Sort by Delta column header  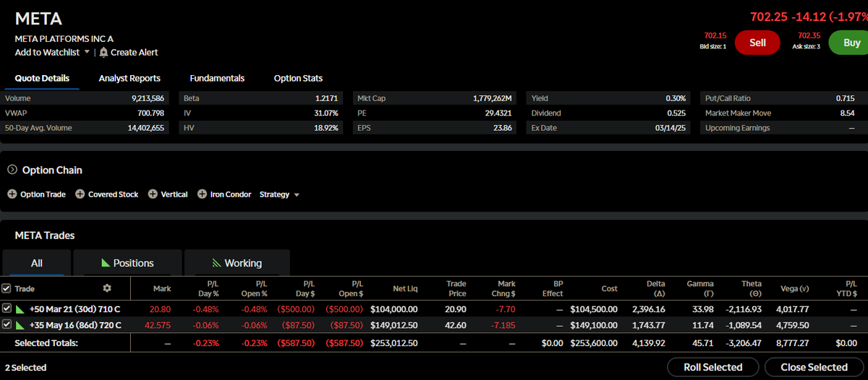655,288
